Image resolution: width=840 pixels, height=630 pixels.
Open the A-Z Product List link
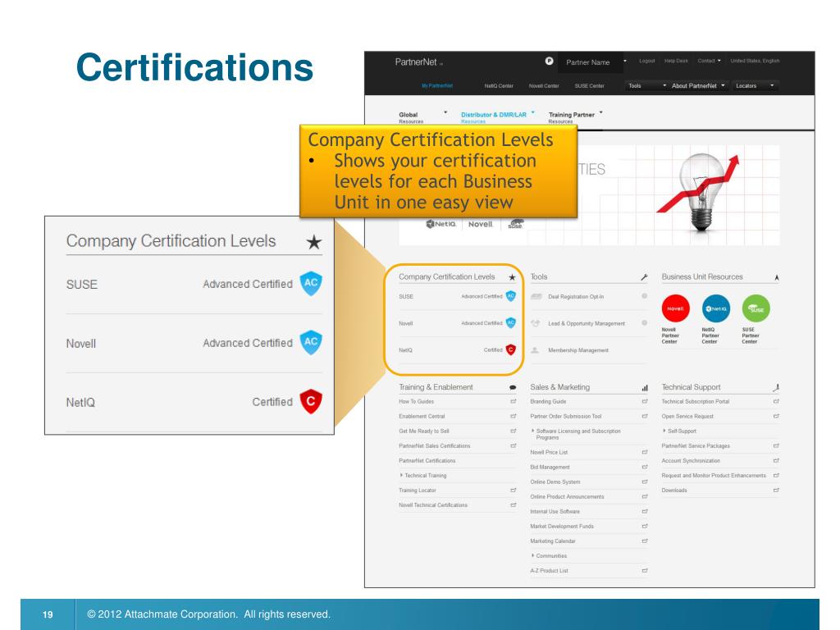[549, 571]
